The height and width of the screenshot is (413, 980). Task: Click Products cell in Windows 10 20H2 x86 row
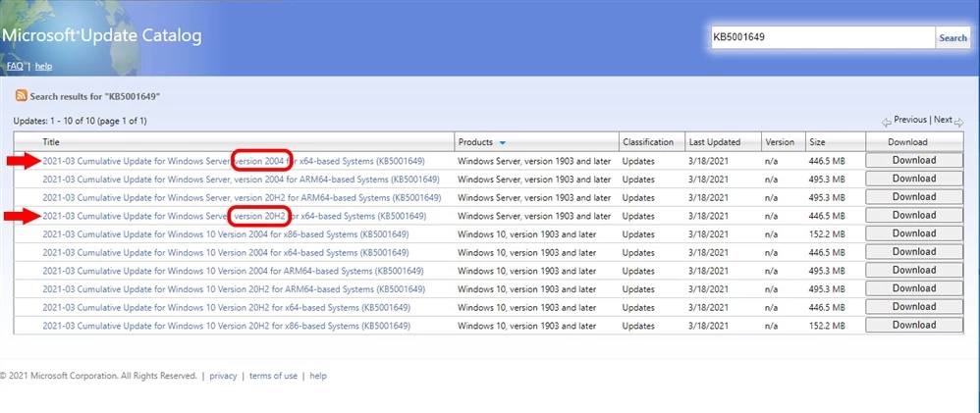[x=527, y=326]
